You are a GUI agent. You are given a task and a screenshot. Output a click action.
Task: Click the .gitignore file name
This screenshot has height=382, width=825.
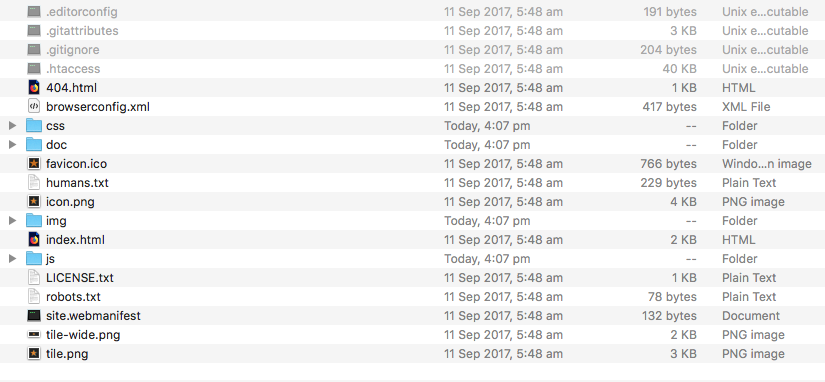[x=73, y=50]
